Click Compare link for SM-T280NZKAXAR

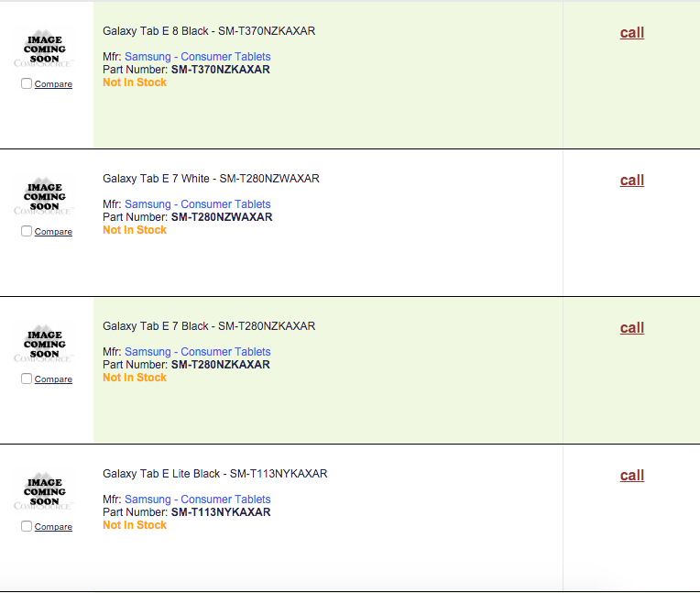click(x=53, y=379)
